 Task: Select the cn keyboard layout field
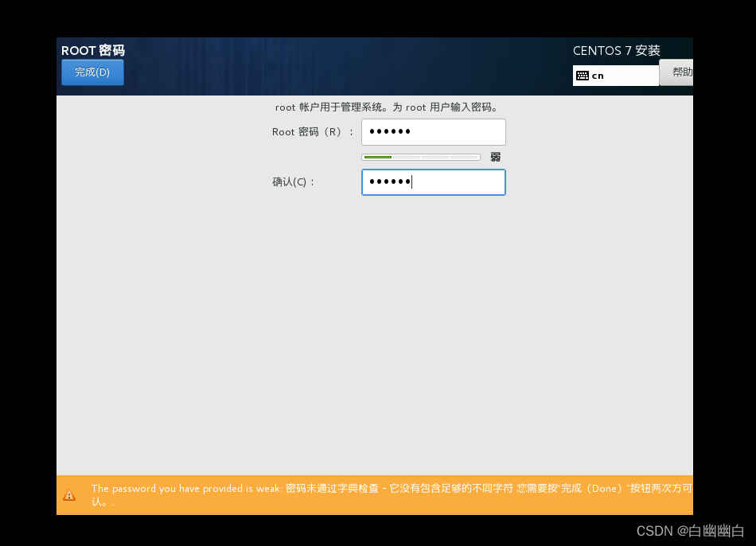pos(616,76)
